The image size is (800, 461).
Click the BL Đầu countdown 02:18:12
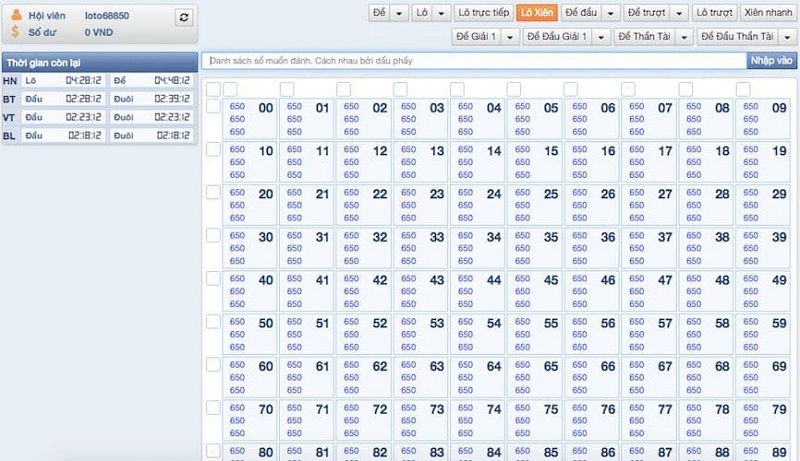tap(85, 136)
